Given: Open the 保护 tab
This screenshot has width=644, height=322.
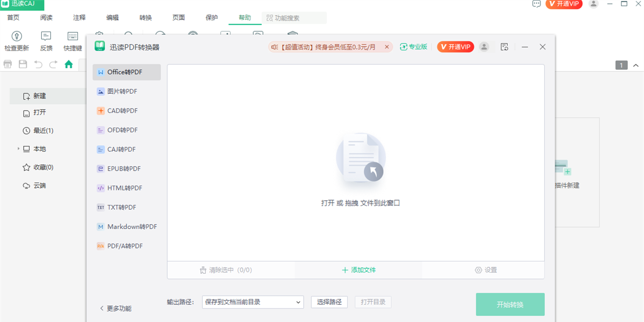Looking at the screenshot, I should 212,18.
